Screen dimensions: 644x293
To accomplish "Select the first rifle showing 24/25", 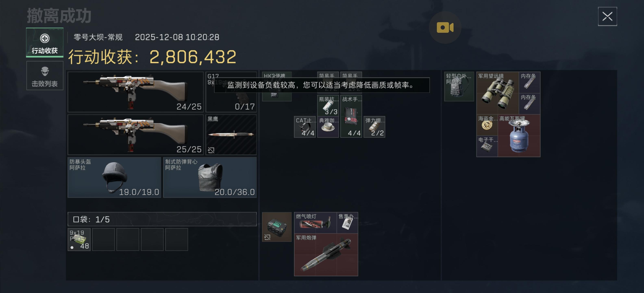I will click(136, 92).
